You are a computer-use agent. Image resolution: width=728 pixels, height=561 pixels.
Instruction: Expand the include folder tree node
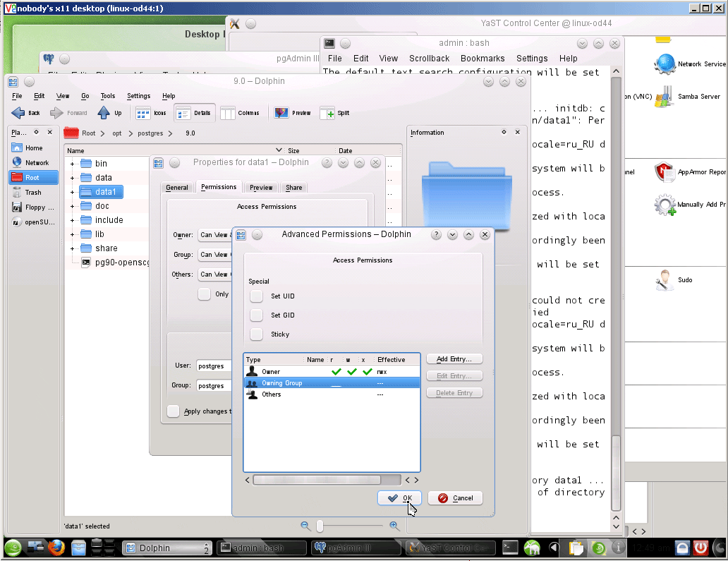[x=72, y=220]
